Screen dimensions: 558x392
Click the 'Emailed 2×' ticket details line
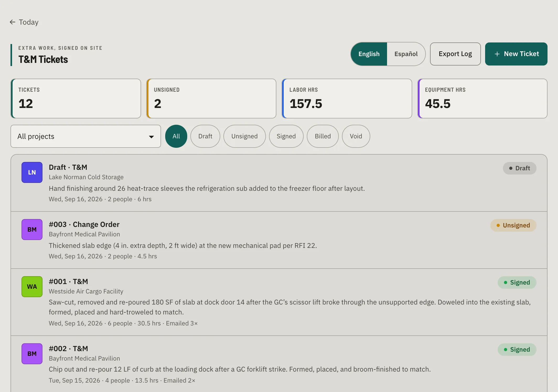point(122,380)
